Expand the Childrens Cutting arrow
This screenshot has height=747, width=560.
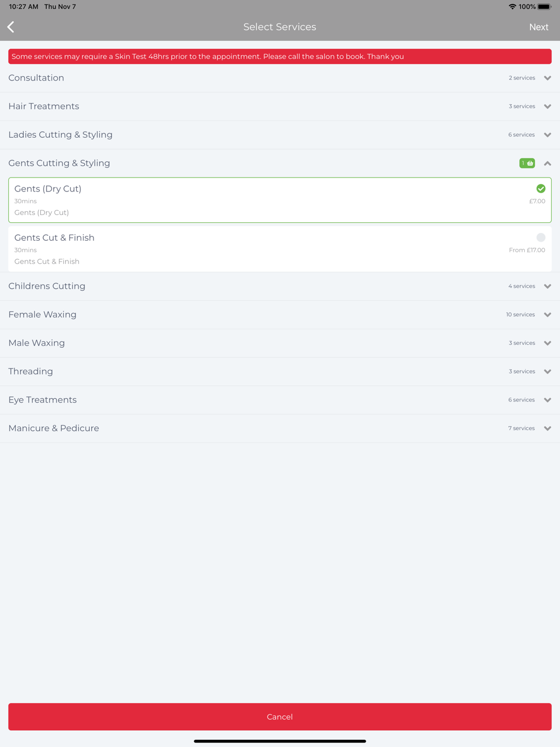click(x=548, y=286)
